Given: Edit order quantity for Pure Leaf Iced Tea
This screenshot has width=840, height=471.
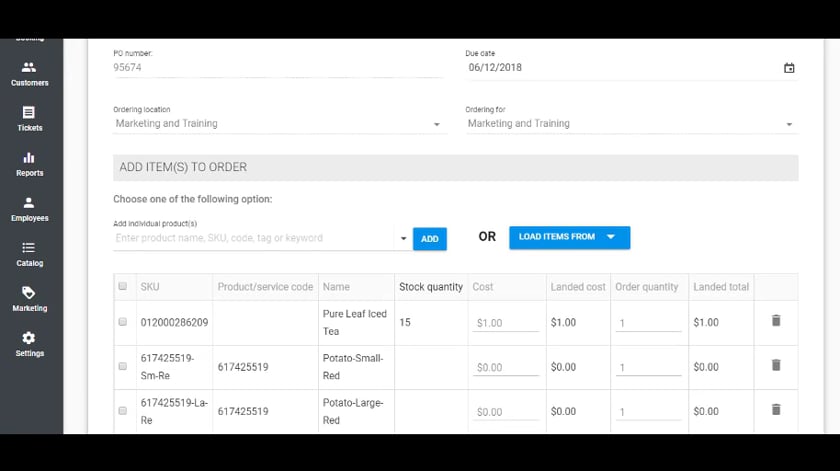Looking at the screenshot, I should coord(648,323).
